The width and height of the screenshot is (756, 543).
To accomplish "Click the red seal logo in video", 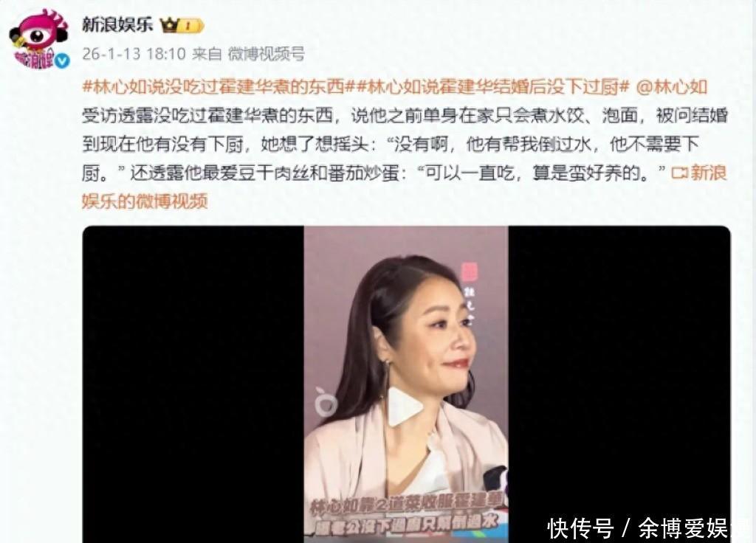I will point(469,271).
